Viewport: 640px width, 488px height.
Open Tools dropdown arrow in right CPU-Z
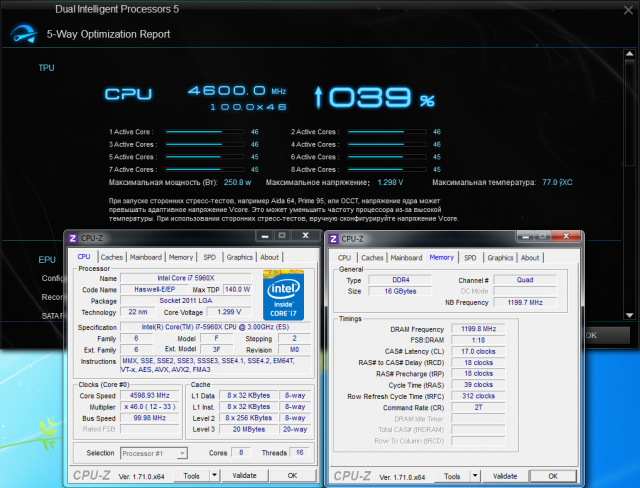(475, 476)
